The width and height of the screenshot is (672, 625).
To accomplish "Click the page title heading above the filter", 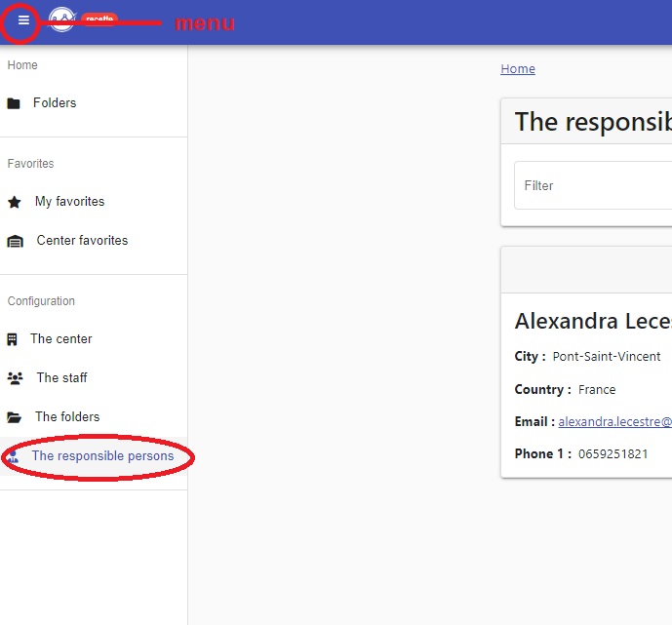I will point(593,122).
